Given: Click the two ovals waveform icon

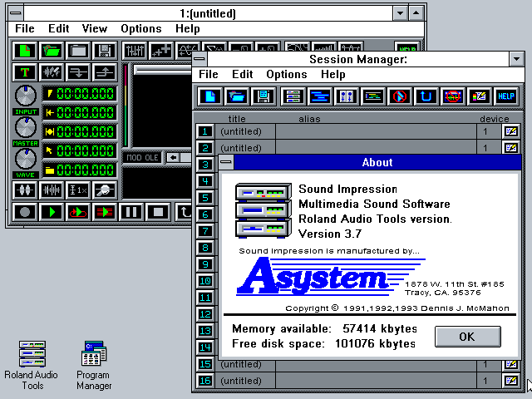Looking at the screenshot, I should 25,190.
